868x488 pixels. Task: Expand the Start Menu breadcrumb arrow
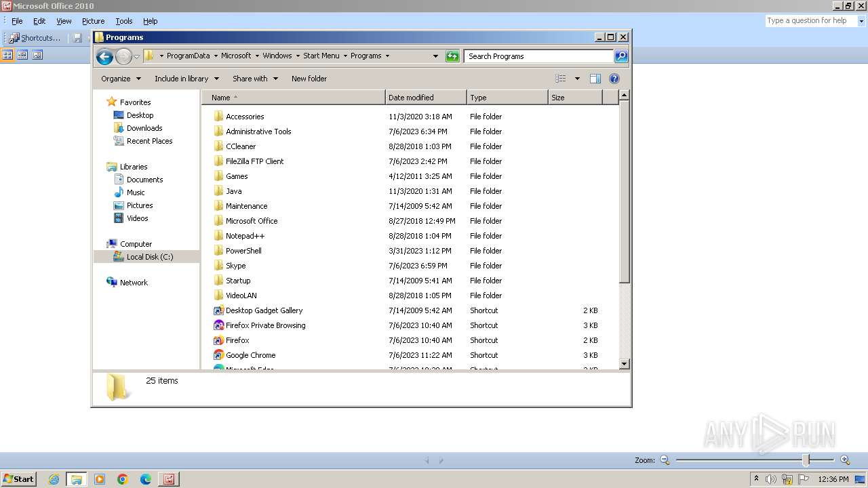coord(345,56)
